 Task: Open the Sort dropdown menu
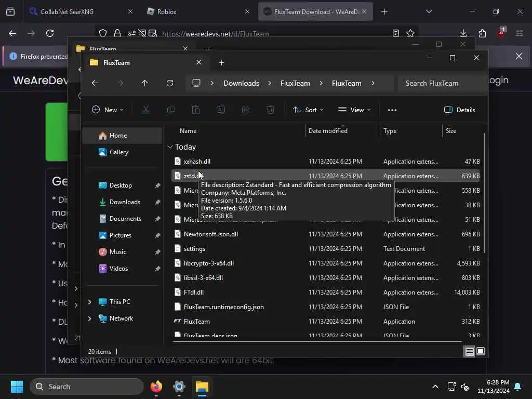click(308, 110)
